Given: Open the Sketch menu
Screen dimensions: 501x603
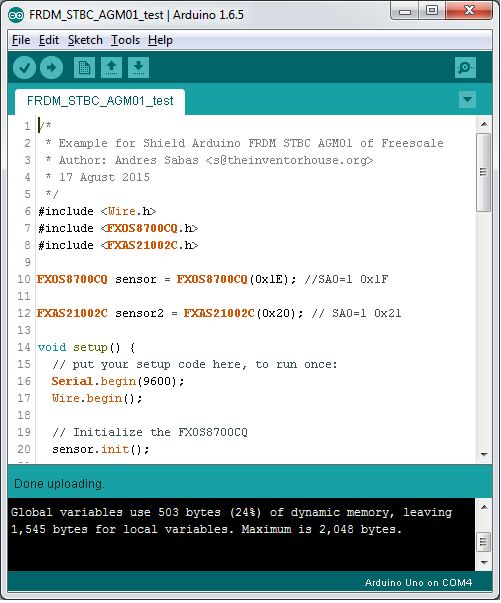Looking at the screenshot, I should point(85,40).
